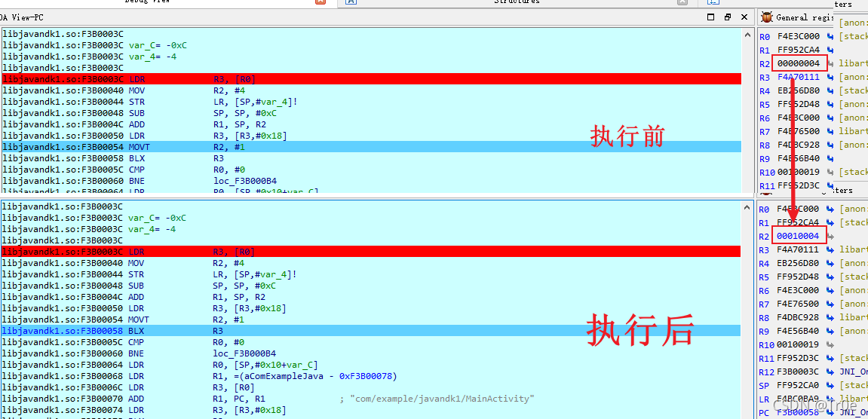868x419 pixels.
Task: Click jump arrow beside blue R3 F4A70111 value
Action: (830, 78)
